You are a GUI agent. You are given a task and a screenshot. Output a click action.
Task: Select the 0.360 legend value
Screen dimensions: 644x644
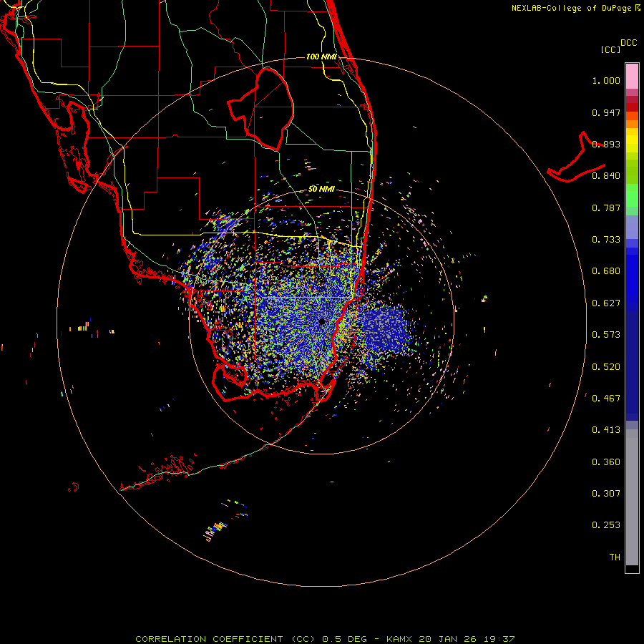(x=606, y=462)
